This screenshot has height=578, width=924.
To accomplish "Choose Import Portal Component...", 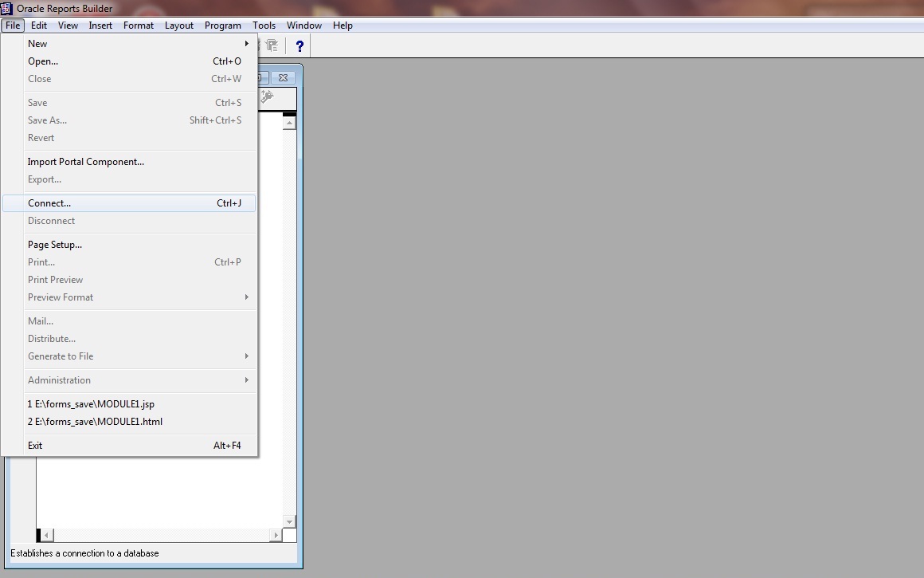I will (129, 162).
